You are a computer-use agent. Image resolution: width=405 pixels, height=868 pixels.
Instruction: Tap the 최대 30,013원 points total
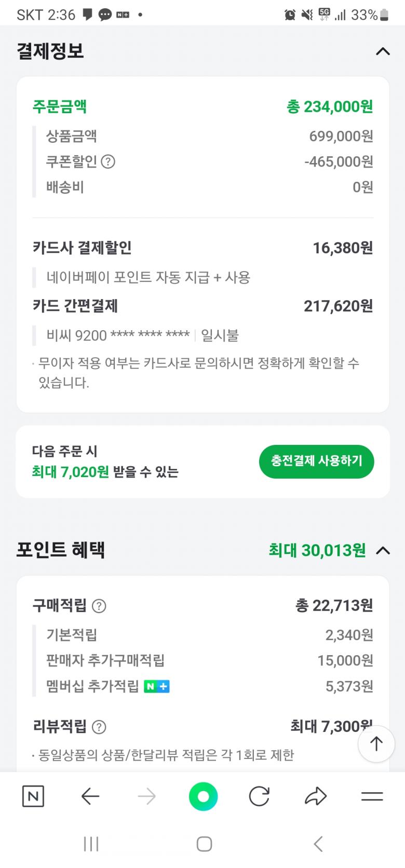pos(317,550)
